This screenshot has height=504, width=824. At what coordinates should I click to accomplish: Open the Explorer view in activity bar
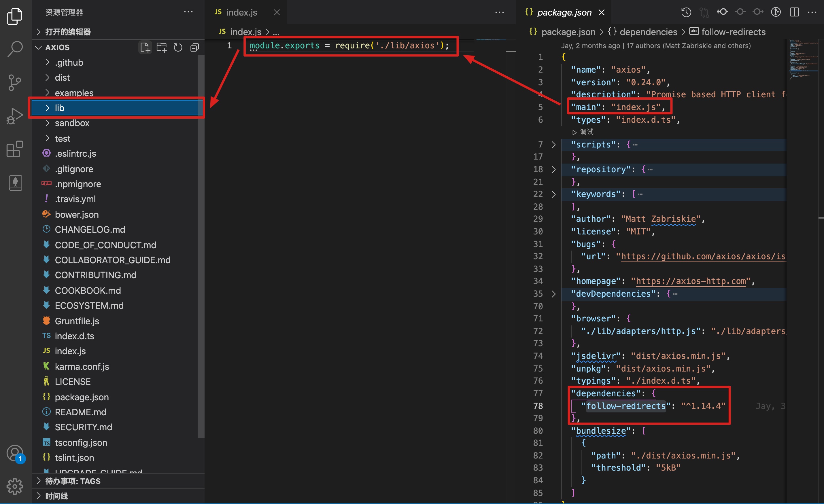pos(15,16)
